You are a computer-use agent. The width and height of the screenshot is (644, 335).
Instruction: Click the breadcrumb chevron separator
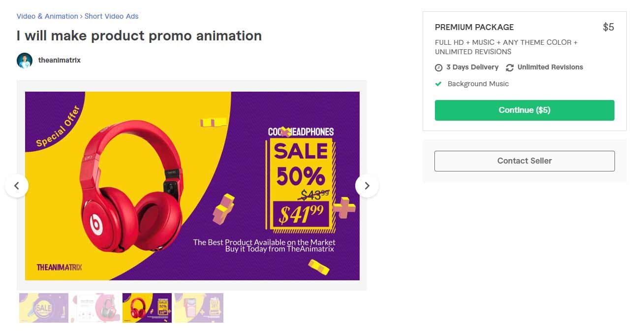[x=81, y=16]
